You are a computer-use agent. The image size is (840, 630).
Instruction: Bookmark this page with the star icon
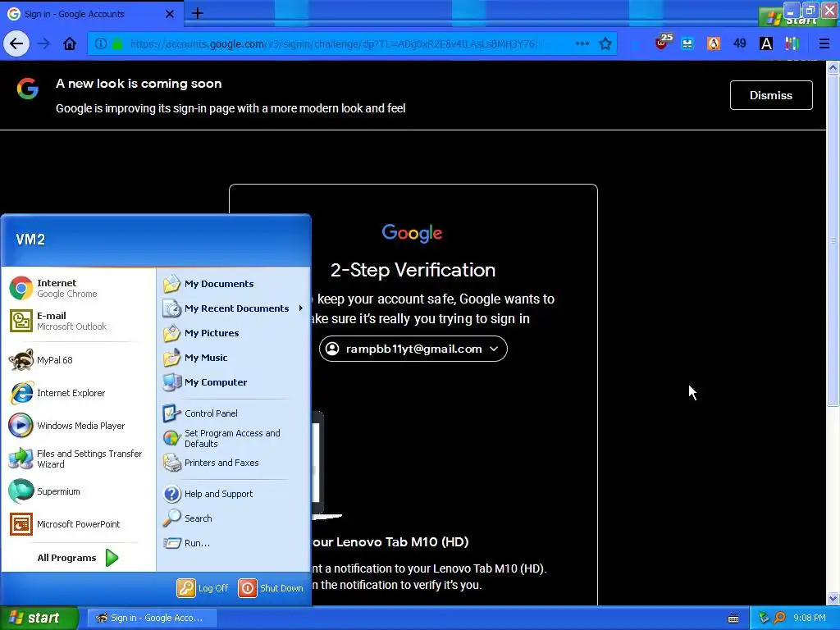(605, 43)
